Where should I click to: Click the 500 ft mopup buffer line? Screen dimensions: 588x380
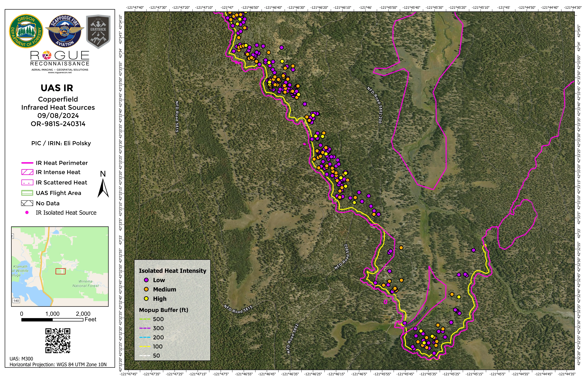click(x=145, y=319)
